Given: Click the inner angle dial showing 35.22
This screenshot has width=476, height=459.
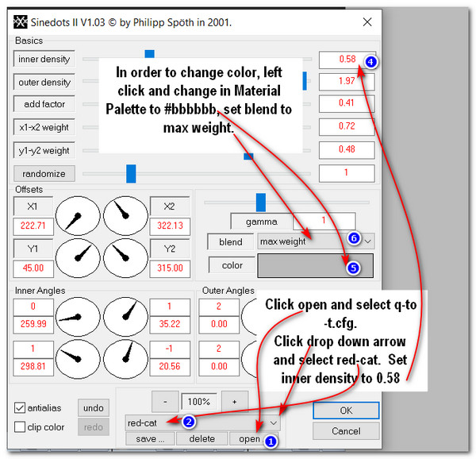Looking at the screenshot, I should coord(125,317).
